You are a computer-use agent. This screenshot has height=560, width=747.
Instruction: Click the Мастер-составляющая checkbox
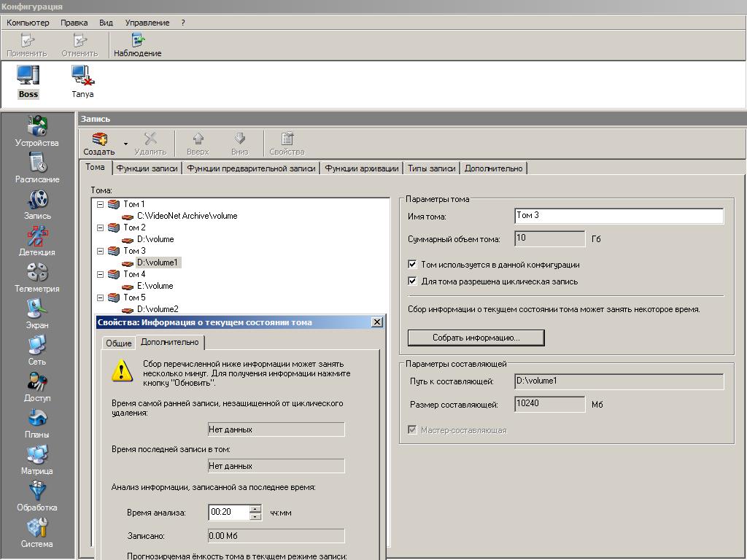click(413, 430)
